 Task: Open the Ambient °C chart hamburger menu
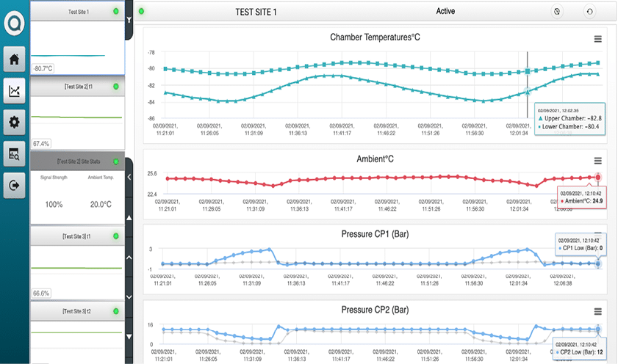(x=598, y=161)
